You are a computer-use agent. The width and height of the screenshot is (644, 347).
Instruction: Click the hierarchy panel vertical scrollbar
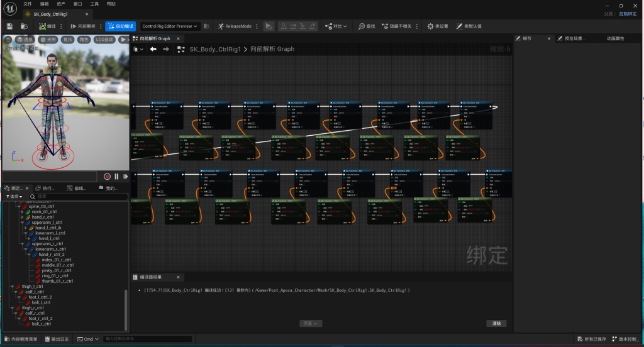point(126,310)
